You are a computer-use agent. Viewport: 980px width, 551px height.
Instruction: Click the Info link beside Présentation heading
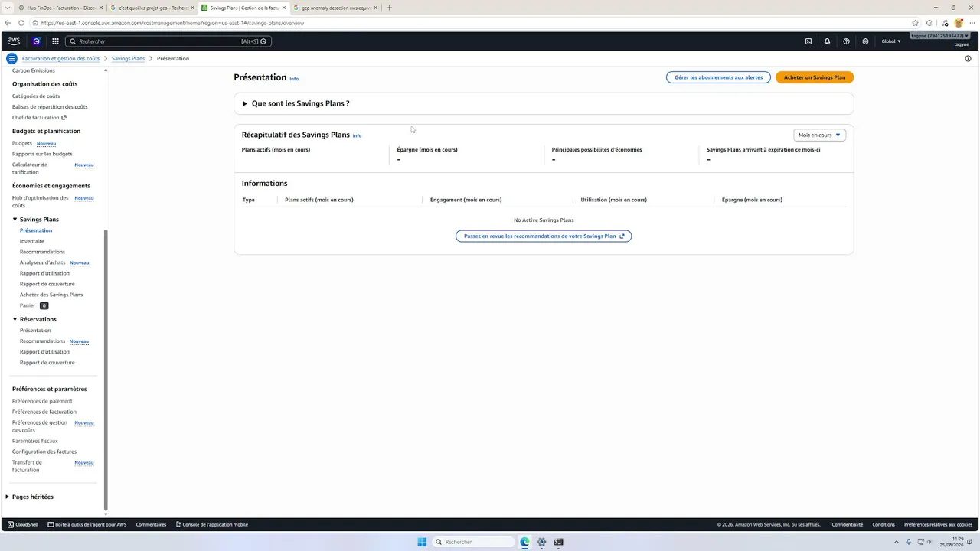tap(294, 79)
